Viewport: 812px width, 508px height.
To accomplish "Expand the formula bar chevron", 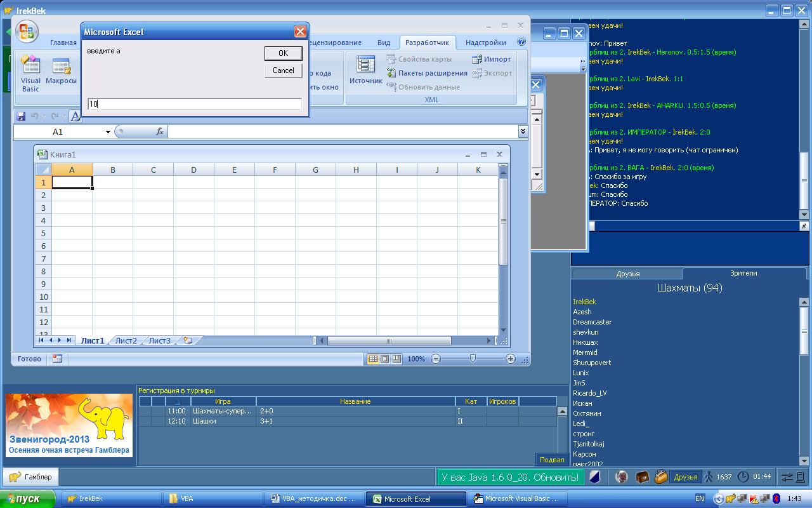I will tap(523, 131).
